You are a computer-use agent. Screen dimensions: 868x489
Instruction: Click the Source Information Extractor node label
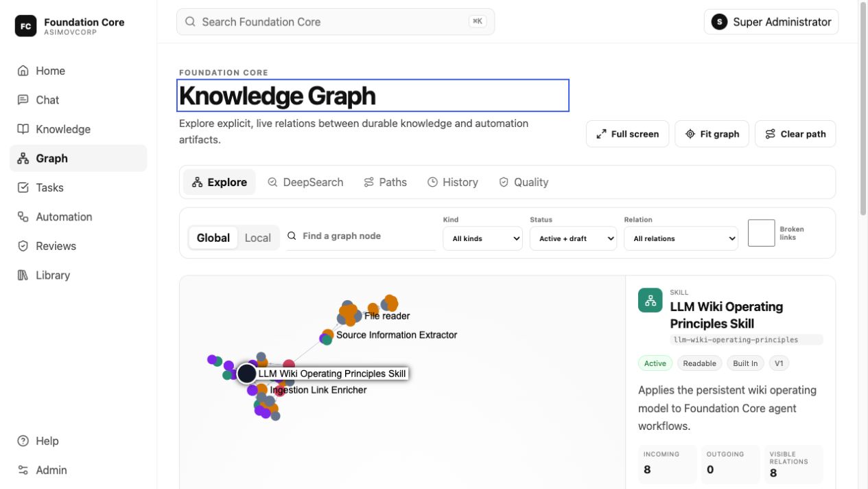397,335
